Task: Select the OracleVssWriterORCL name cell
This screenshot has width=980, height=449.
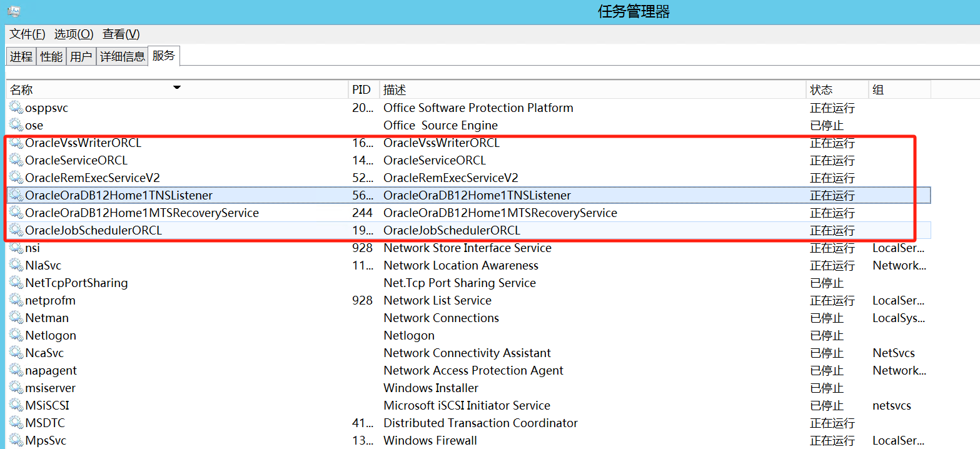Action: (83, 143)
